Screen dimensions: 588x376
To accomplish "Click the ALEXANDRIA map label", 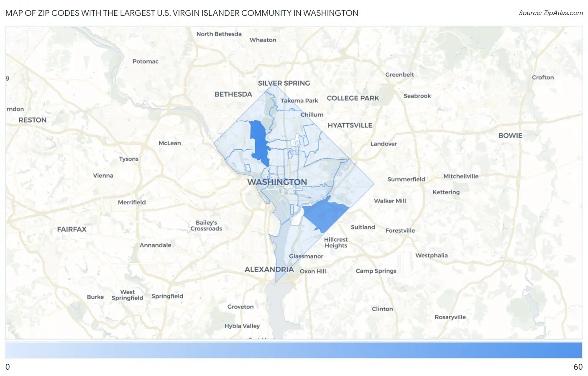I will tap(269, 269).
